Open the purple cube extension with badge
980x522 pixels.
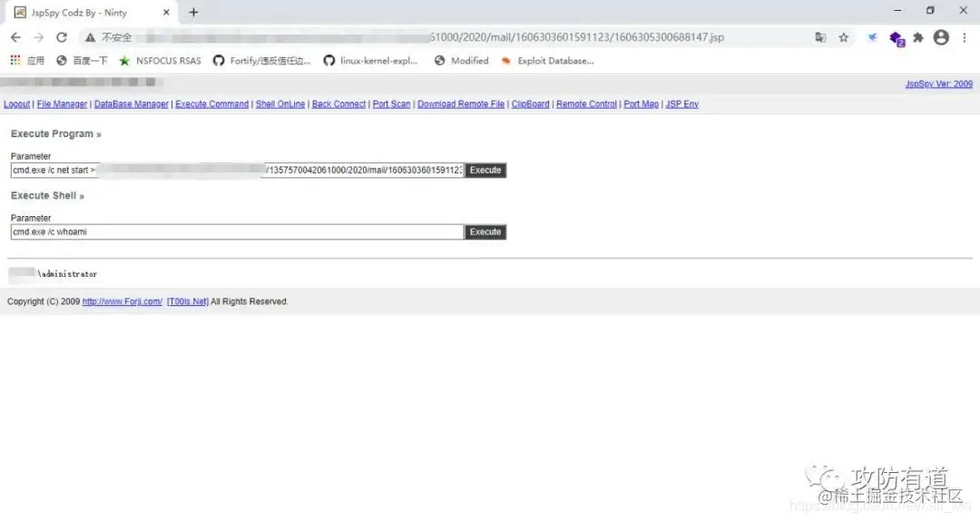tap(897, 39)
